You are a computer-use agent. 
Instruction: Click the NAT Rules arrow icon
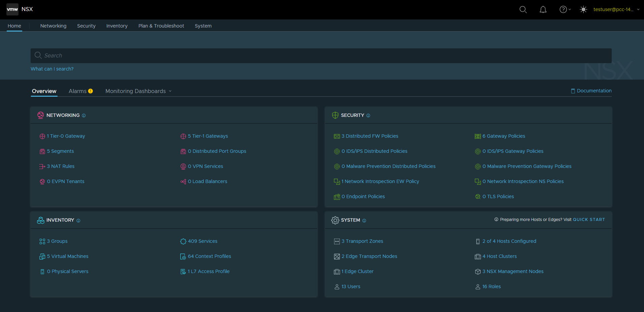[42, 167]
